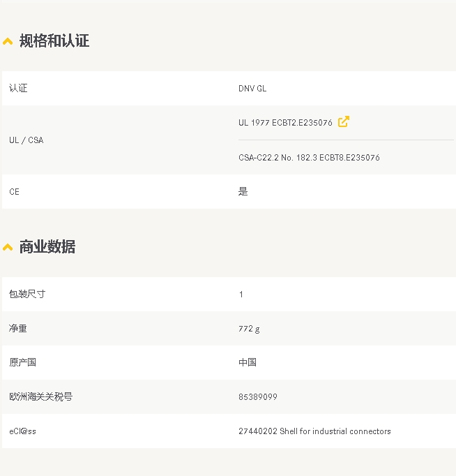Collapse the 规格和认证 section chevron
The width and height of the screenshot is (456, 476).
(x=8, y=41)
